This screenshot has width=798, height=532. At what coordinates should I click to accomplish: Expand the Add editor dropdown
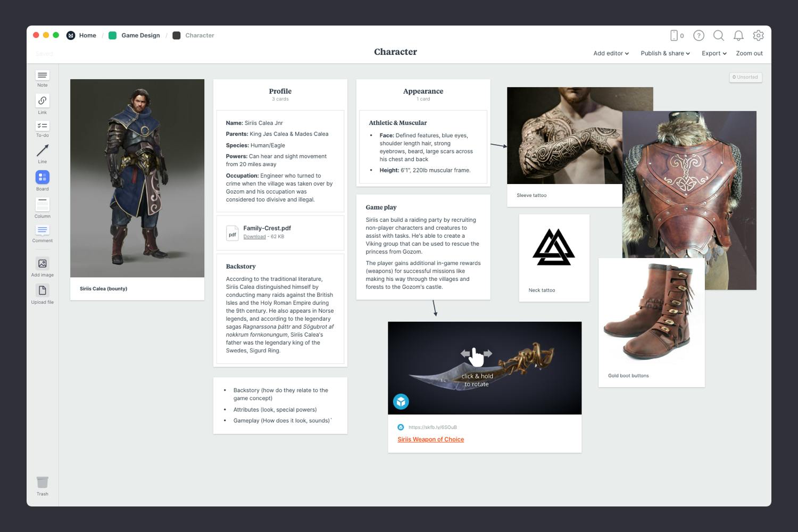pos(611,53)
